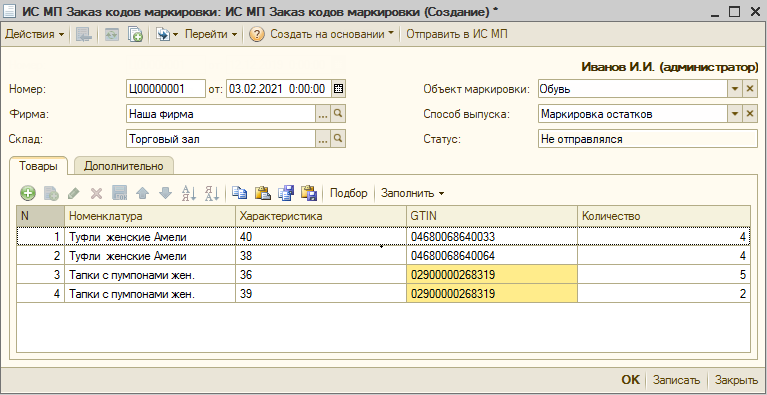Move the row up with the up arrow icon
Screen dimensions: 767x395
click(x=142, y=194)
